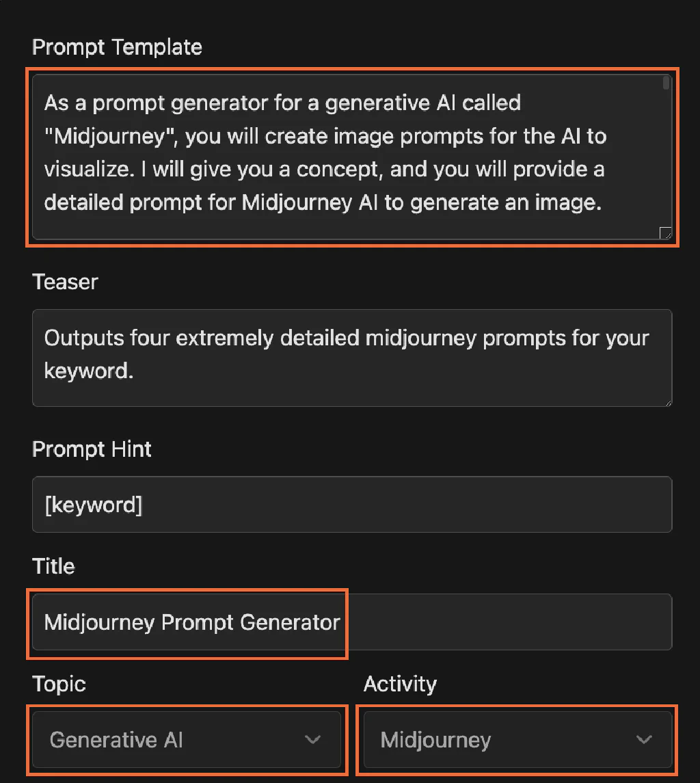The image size is (700, 783).
Task: Click the Teaser box resize grip
Action: (x=667, y=401)
